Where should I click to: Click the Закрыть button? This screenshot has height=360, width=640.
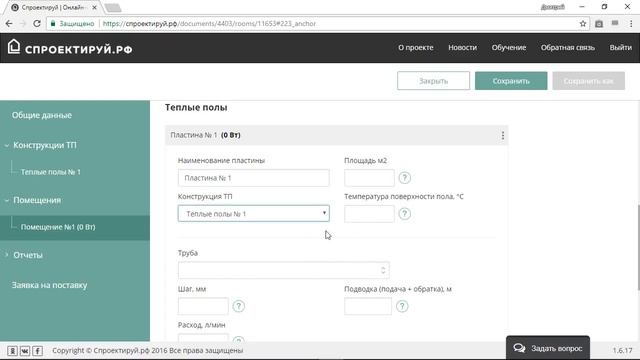433,81
